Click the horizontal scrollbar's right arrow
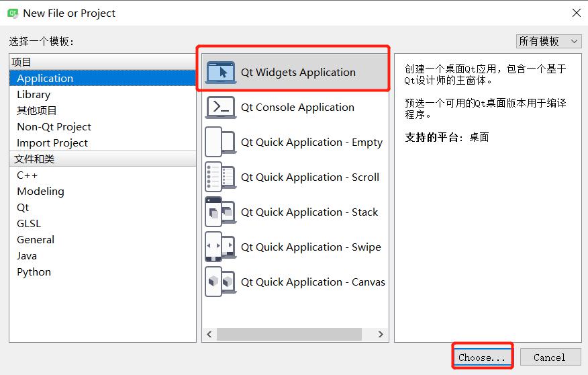 pos(381,334)
